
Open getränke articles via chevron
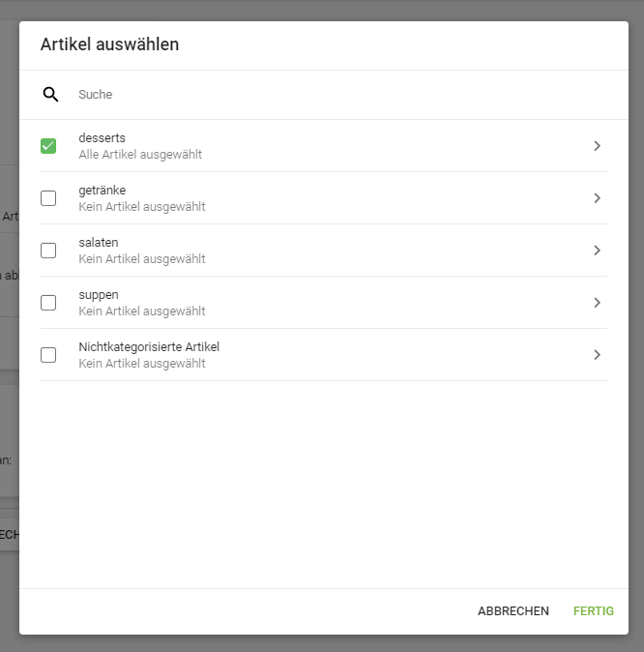click(x=597, y=198)
